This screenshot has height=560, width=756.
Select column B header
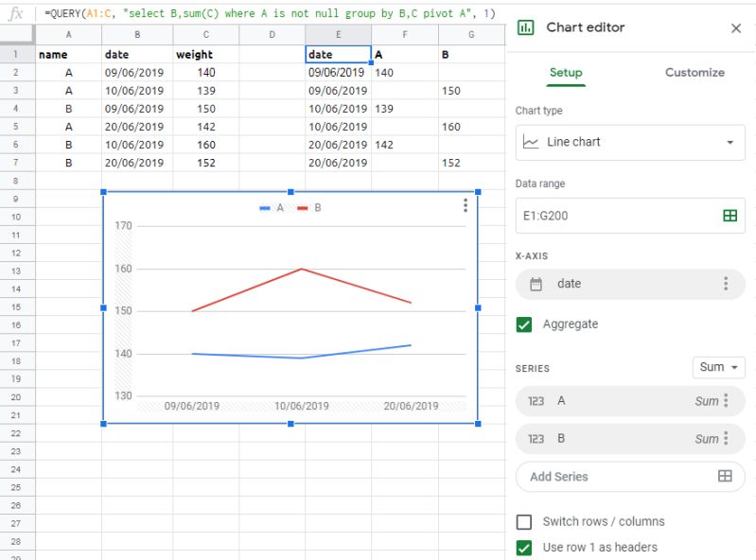(137, 35)
